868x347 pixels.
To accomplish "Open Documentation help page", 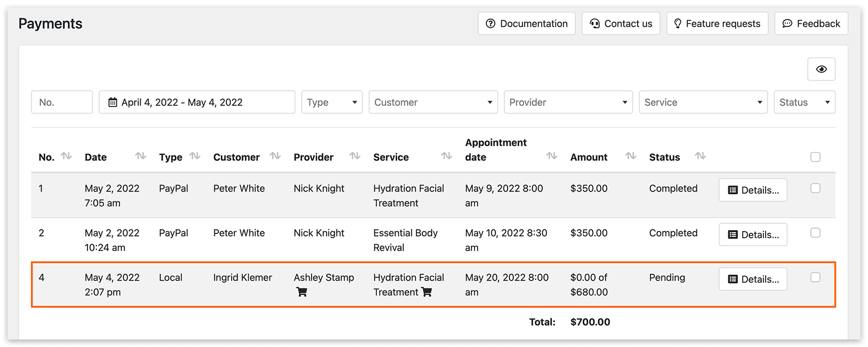I will click(527, 23).
